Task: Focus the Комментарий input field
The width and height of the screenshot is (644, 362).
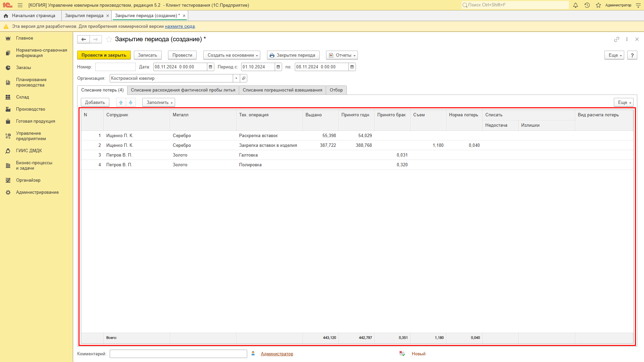Action: point(178,354)
